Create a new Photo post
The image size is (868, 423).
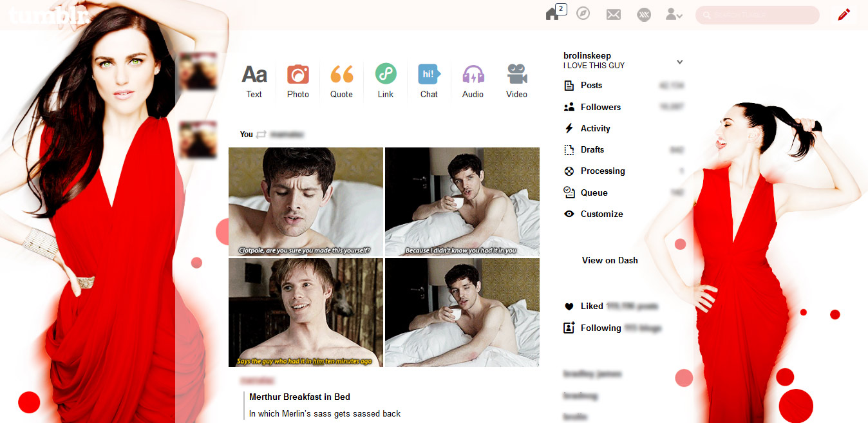click(x=298, y=81)
